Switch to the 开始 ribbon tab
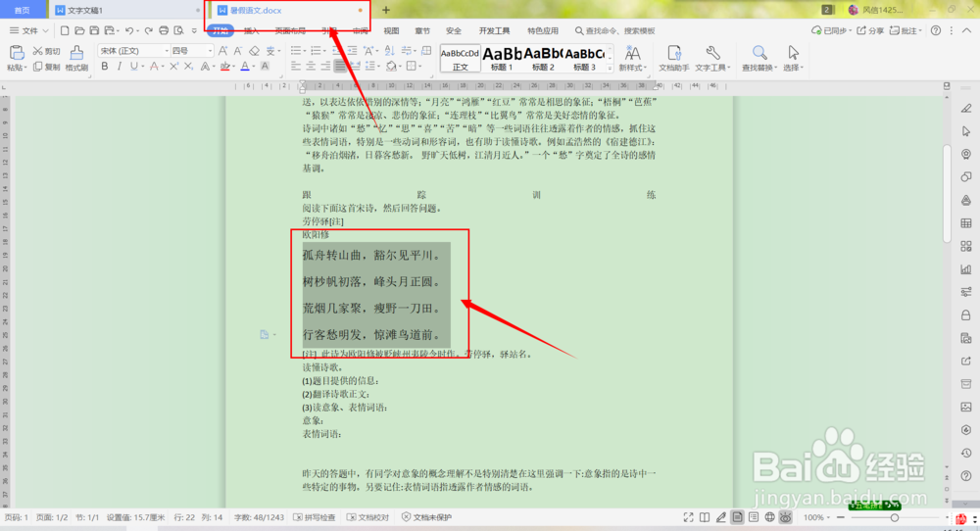Image resolution: width=980 pixels, height=531 pixels. coord(220,30)
